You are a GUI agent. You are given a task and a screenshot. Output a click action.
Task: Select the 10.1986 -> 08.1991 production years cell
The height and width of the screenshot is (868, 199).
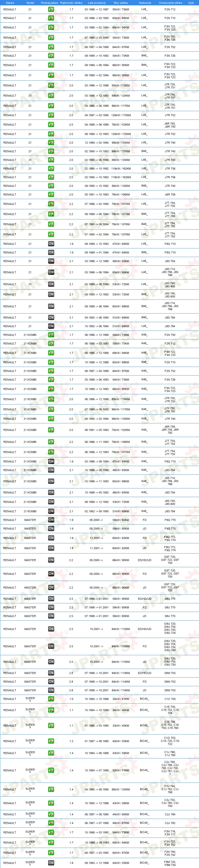click(97, 842)
